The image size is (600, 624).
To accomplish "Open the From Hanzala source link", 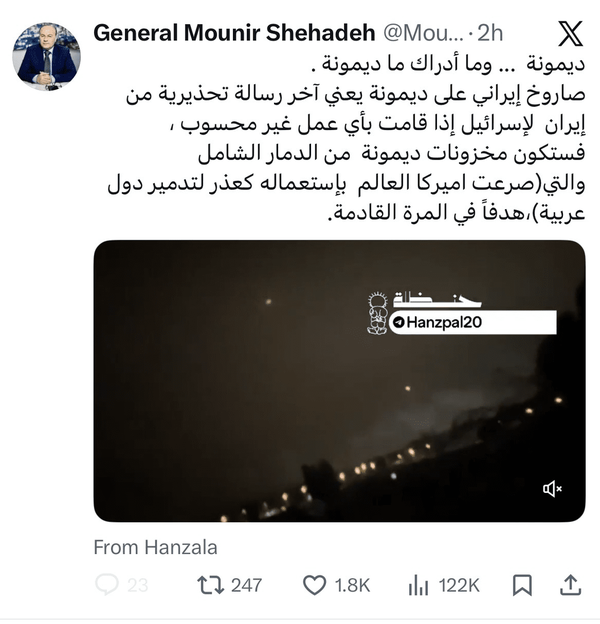I will coord(155,547).
